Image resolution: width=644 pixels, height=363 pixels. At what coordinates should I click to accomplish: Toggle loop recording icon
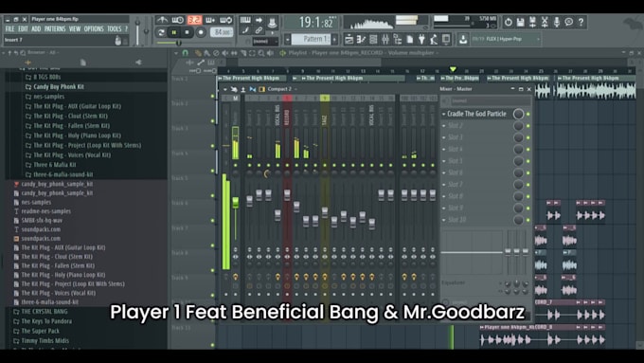tap(226, 20)
